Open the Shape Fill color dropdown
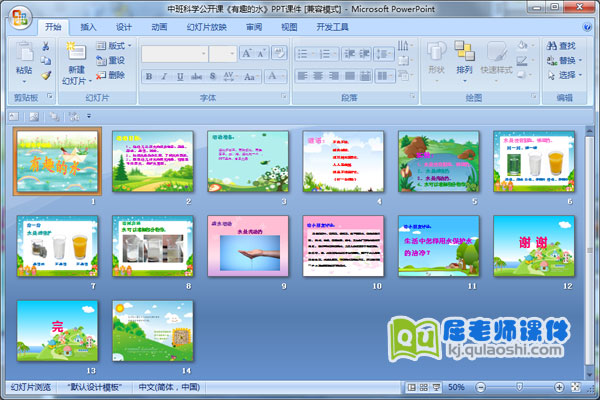The height and width of the screenshot is (400, 600). point(525,46)
